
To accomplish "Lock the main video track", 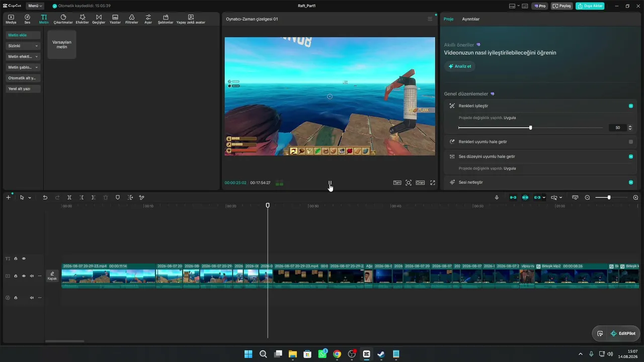I will [16, 276].
